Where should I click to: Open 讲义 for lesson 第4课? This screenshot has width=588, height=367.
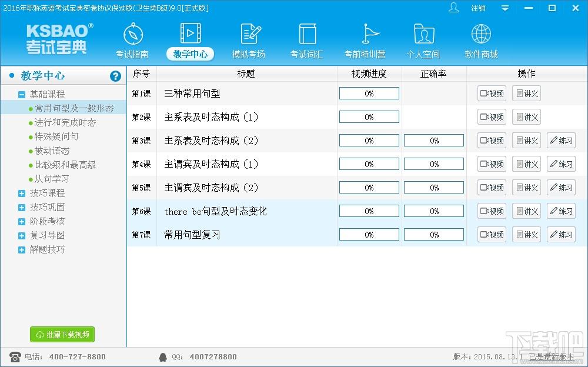point(526,164)
